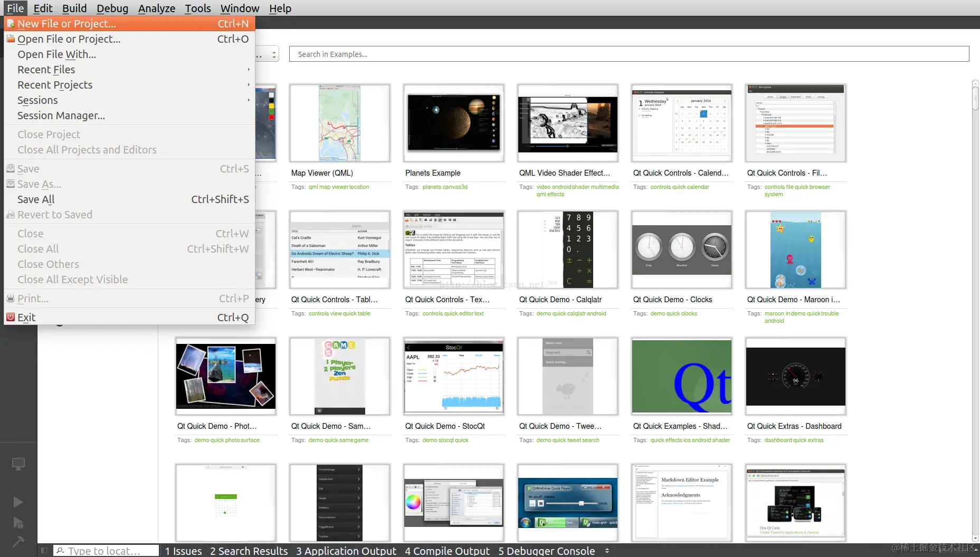
Task: Open Qt Quick Demo Photo surface thumbnail
Action: point(226,376)
